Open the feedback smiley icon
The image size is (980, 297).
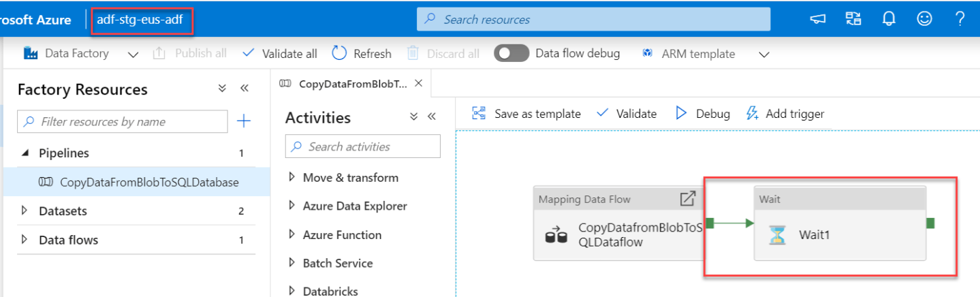(x=924, y=19)
